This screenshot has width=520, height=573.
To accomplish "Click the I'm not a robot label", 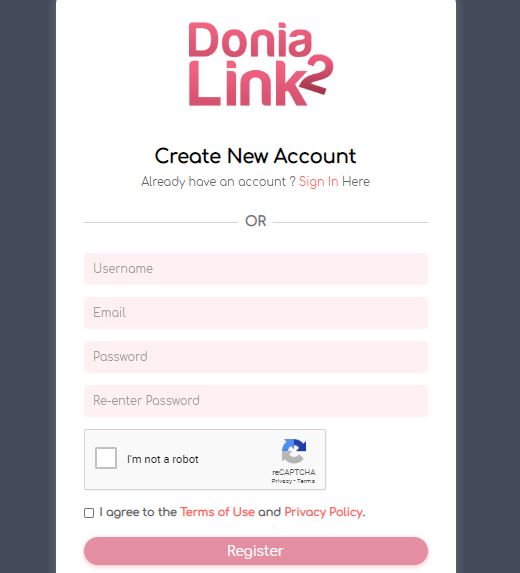I will coord(163,459).
